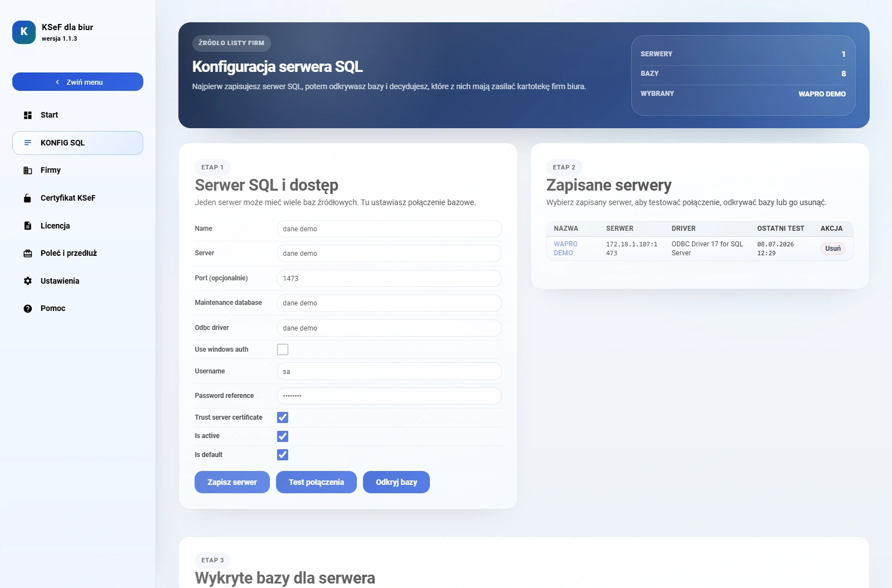
Task: Focus the Server input field
Action: pyautogui.click(x=389, y=254)
